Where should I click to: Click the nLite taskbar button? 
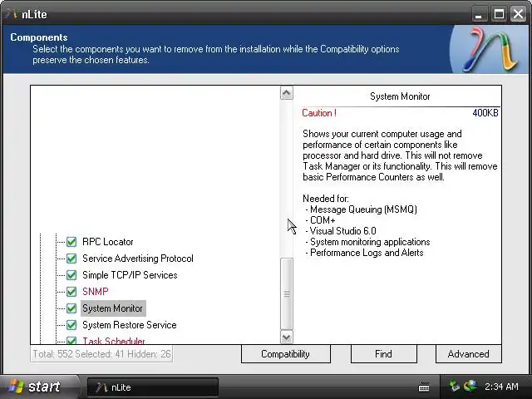click(x=153, y=387)
